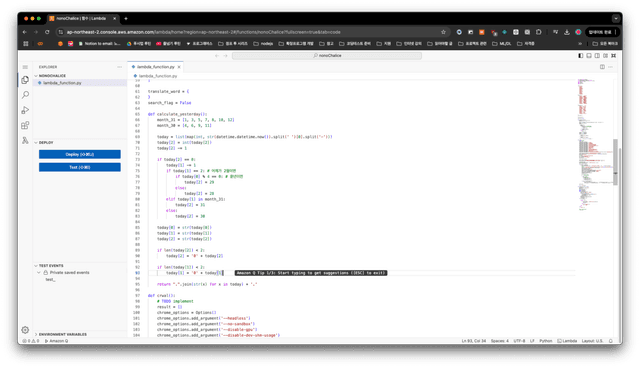Open the Run and Debug view

[25, 110]
